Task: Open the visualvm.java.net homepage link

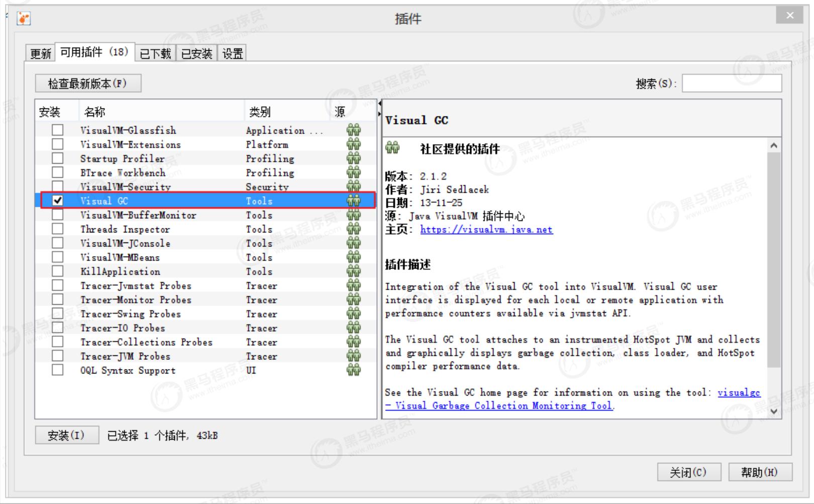Action: [x=486, y=229]
